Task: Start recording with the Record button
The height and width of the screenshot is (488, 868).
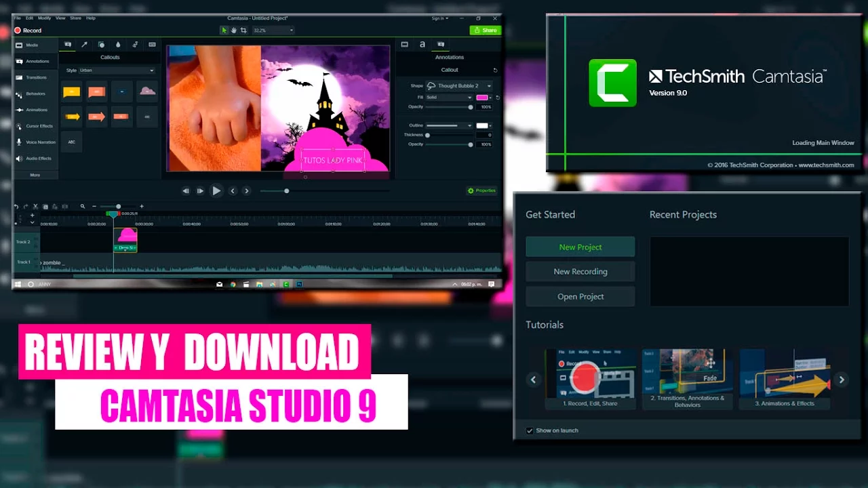Action: pos(28,30)
